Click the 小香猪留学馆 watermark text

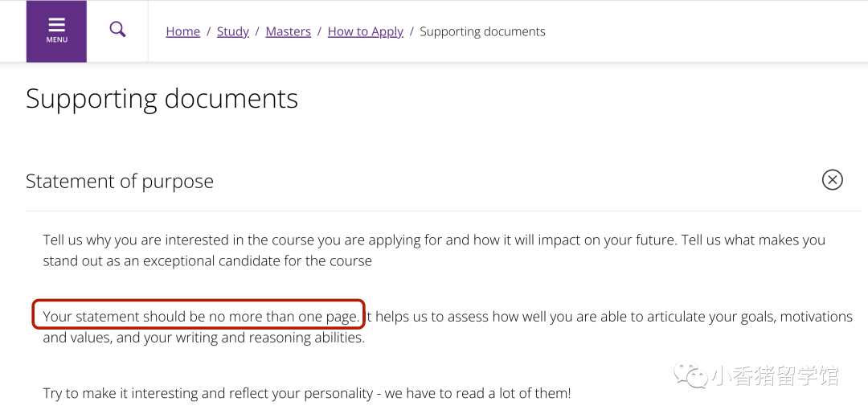[x=775, y=375]
